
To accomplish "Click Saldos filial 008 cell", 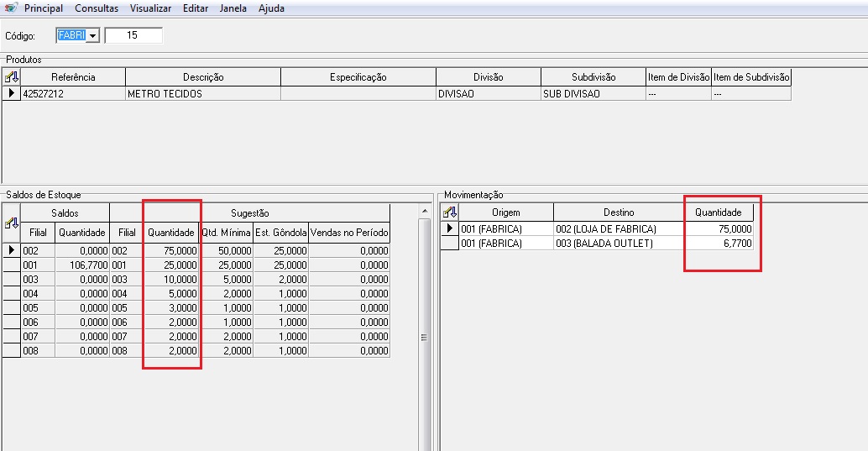I will click(38, 351).
